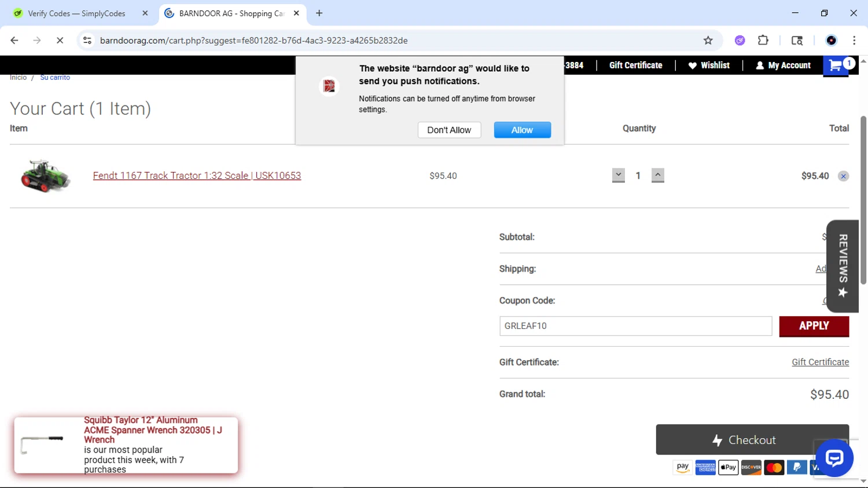
Task: Remove the Fendt tractor from cart
Action: [x=843, y=177]
